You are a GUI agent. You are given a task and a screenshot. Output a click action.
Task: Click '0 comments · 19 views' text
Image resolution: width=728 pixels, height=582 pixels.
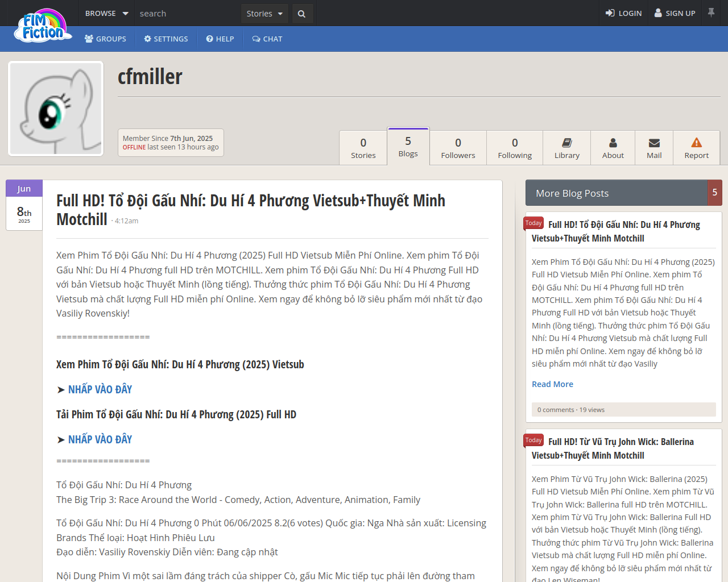tap(571, 410)
